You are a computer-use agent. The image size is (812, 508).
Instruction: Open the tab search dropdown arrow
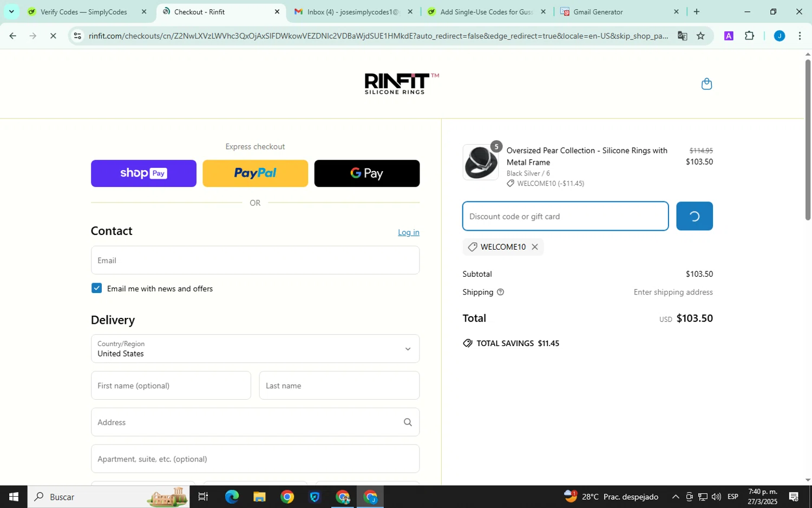click(11, 11)
